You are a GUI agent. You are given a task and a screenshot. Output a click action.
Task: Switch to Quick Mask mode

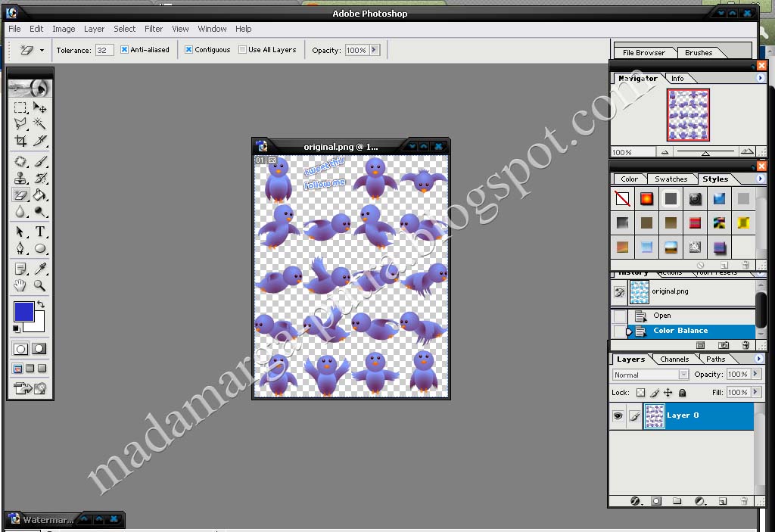pyautogui.click(x=39, y=349)
